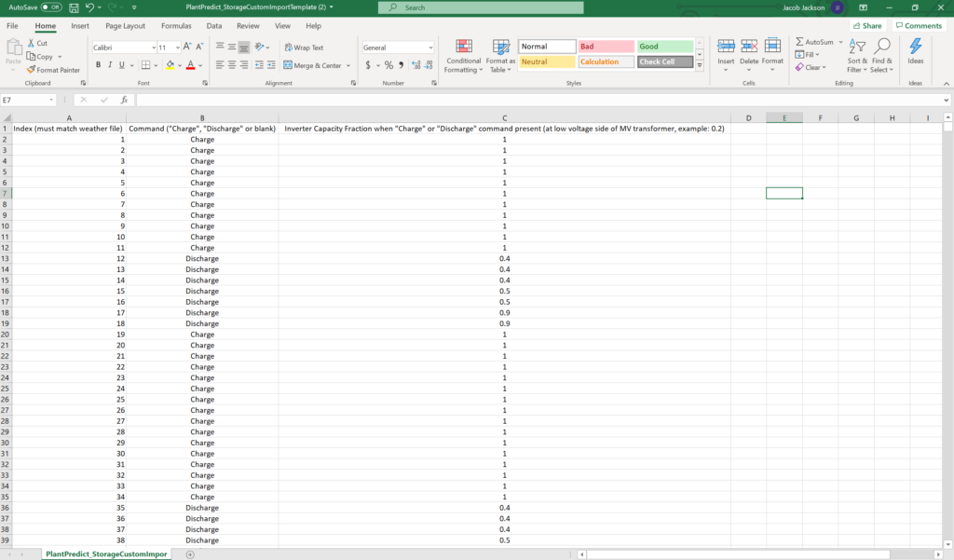Screen dimensions: 954x560
Task: Open the Merge & Center dropdown arrow
Action: pyautogui.click(x=348, y=66)
